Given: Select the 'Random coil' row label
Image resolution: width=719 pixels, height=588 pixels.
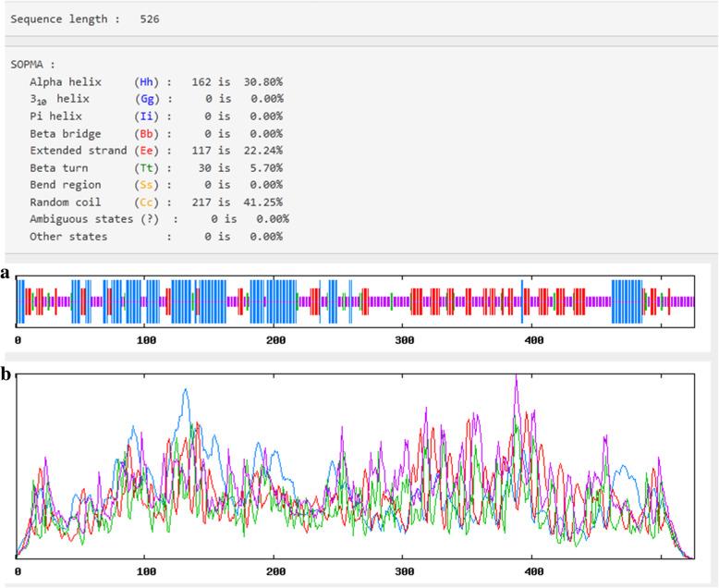Looking at the screenshot, I should (66, 202).
